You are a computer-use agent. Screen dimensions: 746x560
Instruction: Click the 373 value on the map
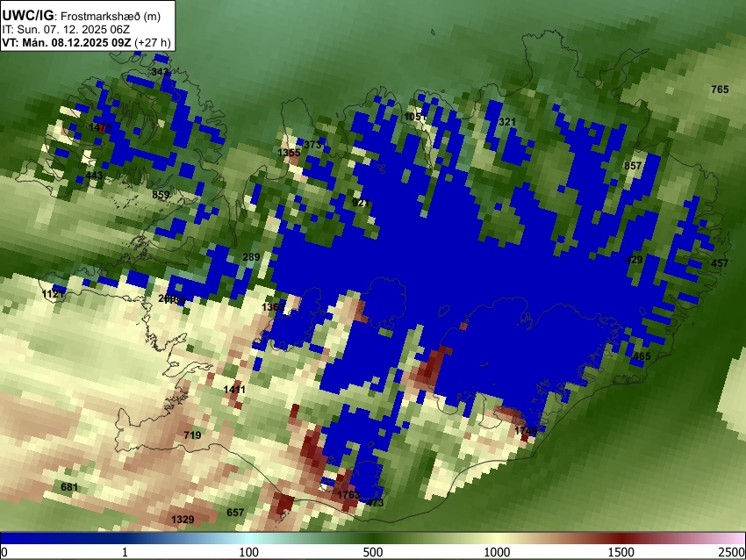tap(312, 145)
